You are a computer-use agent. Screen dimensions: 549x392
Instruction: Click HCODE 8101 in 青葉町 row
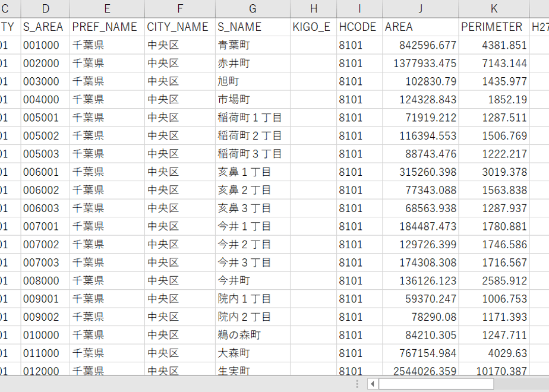pos(359,45)
